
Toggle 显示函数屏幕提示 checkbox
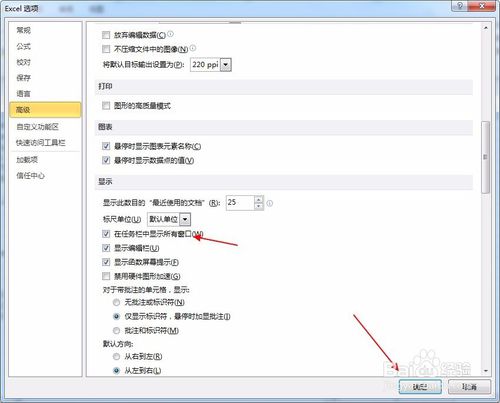tap(106, 262)
